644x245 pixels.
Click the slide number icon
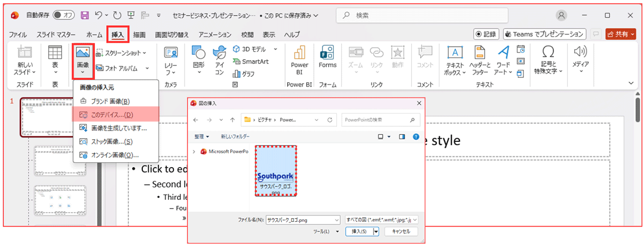pos(521,61)
